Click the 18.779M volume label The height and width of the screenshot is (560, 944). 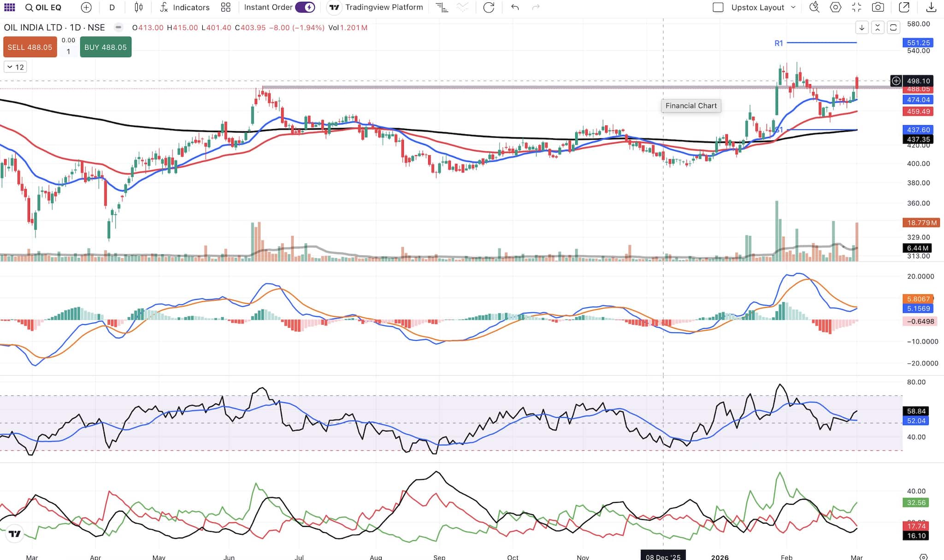(x=921, y=223)
